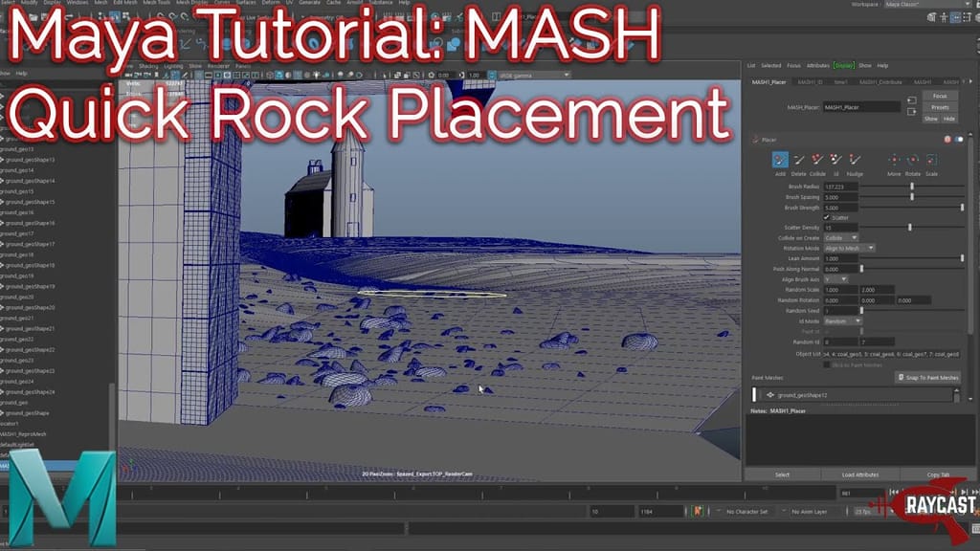Select the Id brush mode

tap(835, 160)
